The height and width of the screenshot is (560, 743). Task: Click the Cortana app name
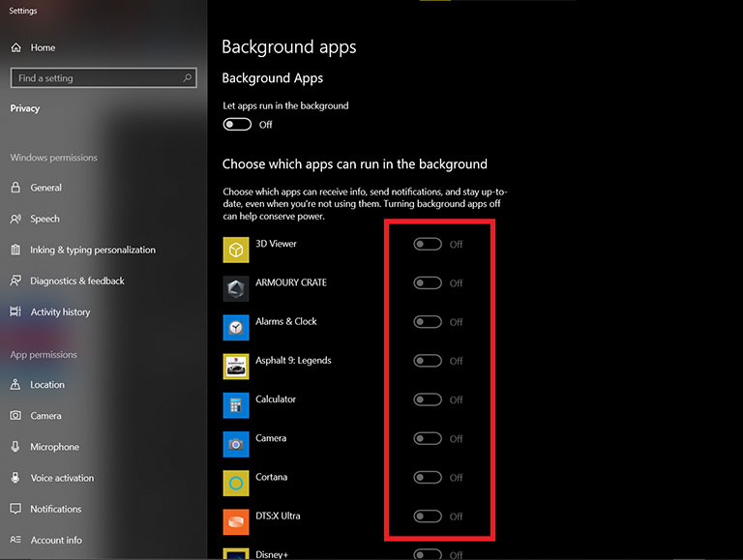(272, 477)
